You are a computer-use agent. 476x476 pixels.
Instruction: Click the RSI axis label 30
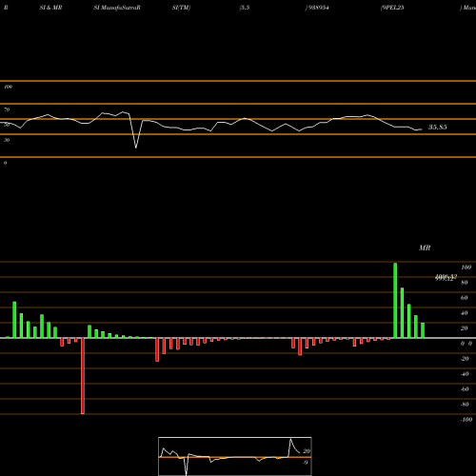click(7, 140)
